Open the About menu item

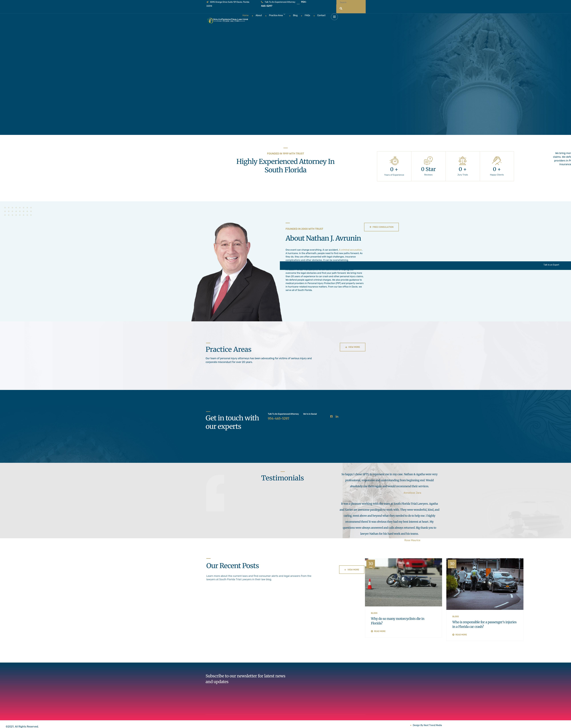pos(259,15)
